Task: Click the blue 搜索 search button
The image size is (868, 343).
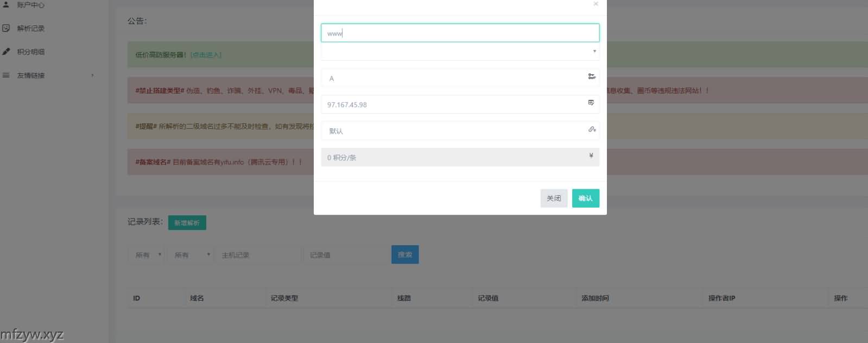Action: (x=404, y=255)
